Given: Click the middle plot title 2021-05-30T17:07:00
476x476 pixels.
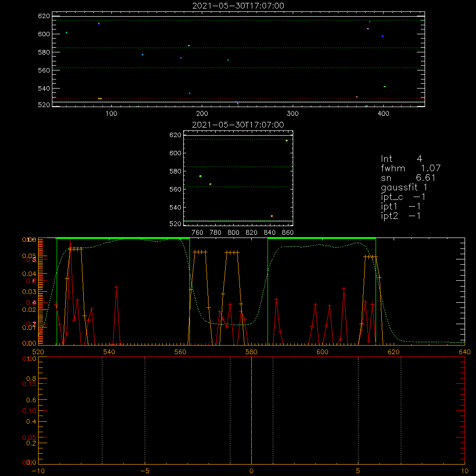Looking at the screenshot, I should (x=238, y=125).
